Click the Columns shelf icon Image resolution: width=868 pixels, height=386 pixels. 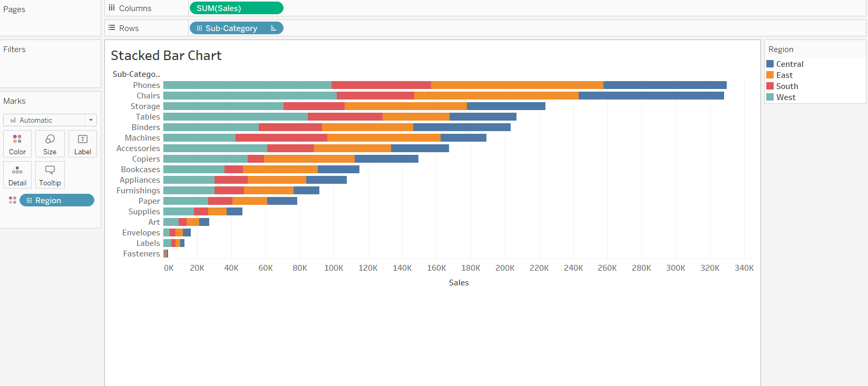112,8
